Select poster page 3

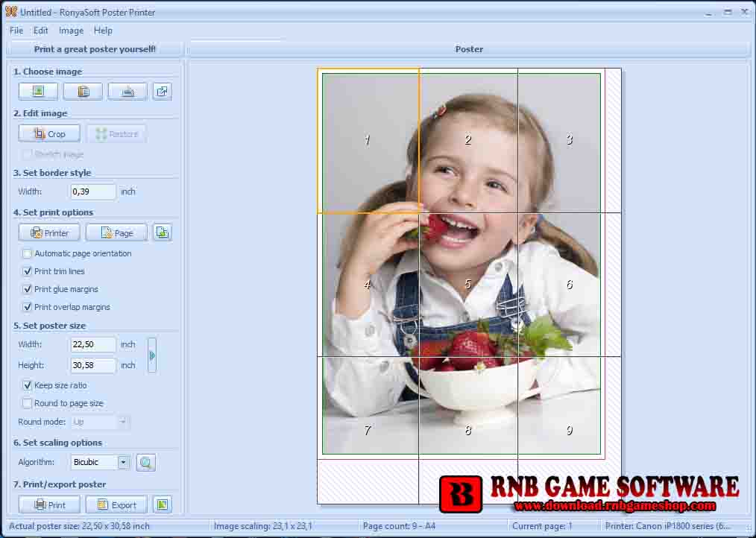(x=570, y=140)
